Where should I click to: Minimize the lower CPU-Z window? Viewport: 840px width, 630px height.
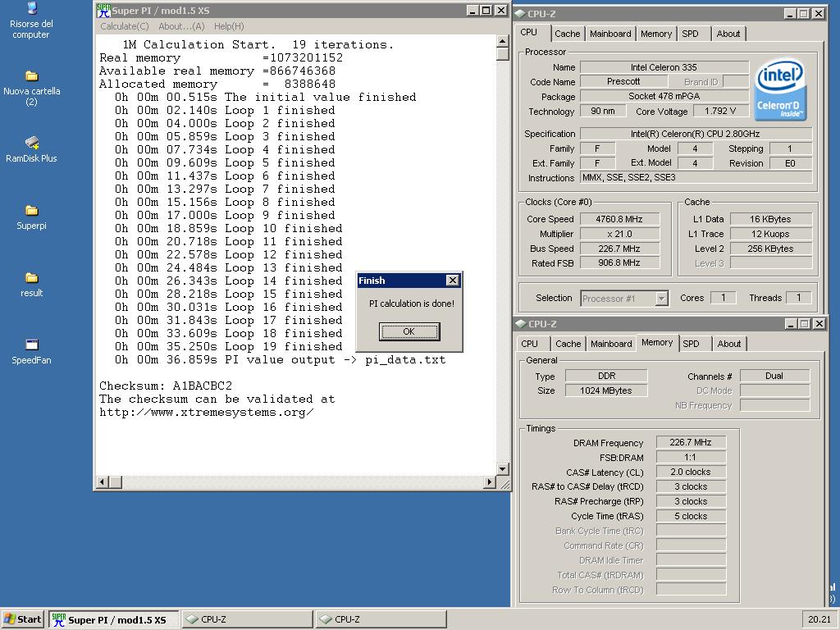[x=792, y=323]
